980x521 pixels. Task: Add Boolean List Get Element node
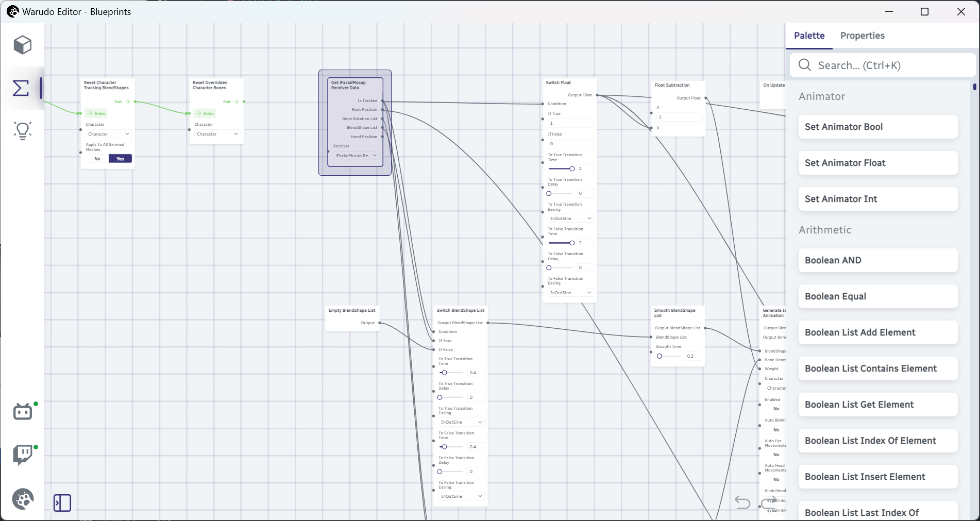pyautogui.click(x=878, y=405)
